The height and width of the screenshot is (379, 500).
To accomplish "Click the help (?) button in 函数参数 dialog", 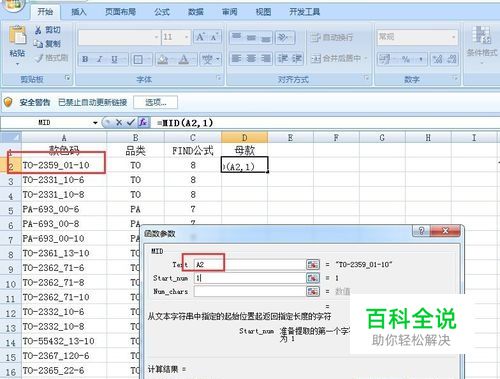I will (x=421, y=231).
